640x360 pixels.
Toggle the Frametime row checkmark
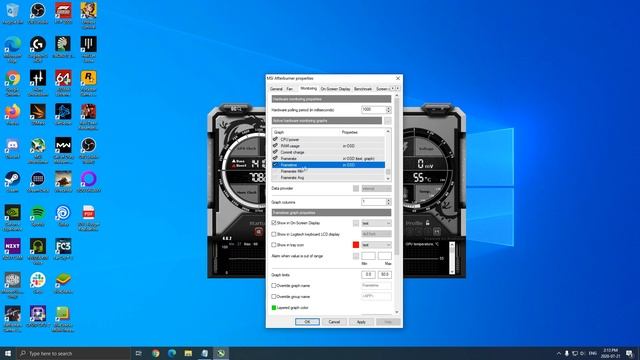point(275,164)
